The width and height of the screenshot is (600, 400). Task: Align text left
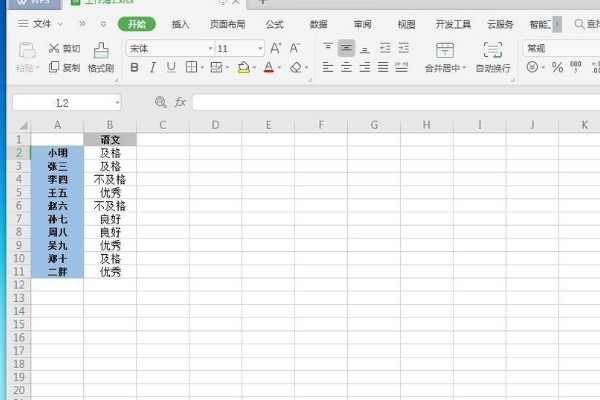coord(328,67)
